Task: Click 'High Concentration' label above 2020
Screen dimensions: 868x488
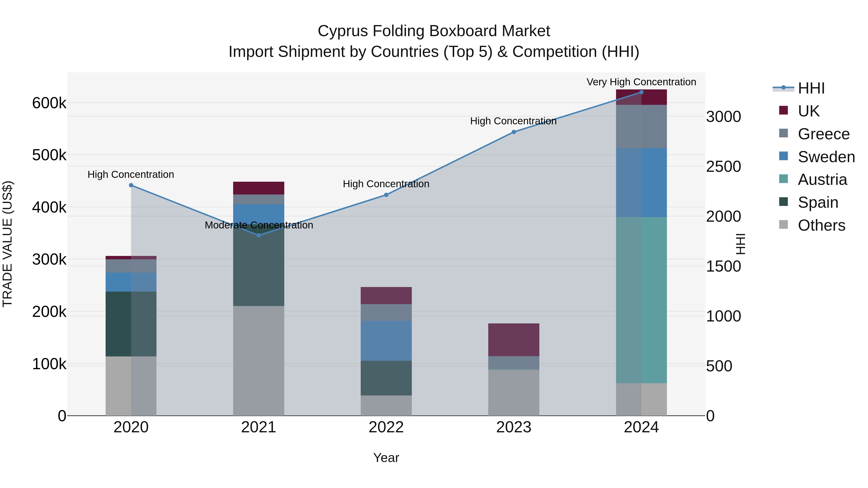Action: pos(131,174)
